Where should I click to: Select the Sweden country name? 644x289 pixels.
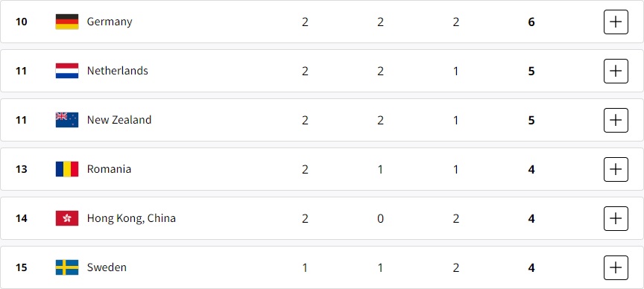pyautogui.click(x=107, y=267)
